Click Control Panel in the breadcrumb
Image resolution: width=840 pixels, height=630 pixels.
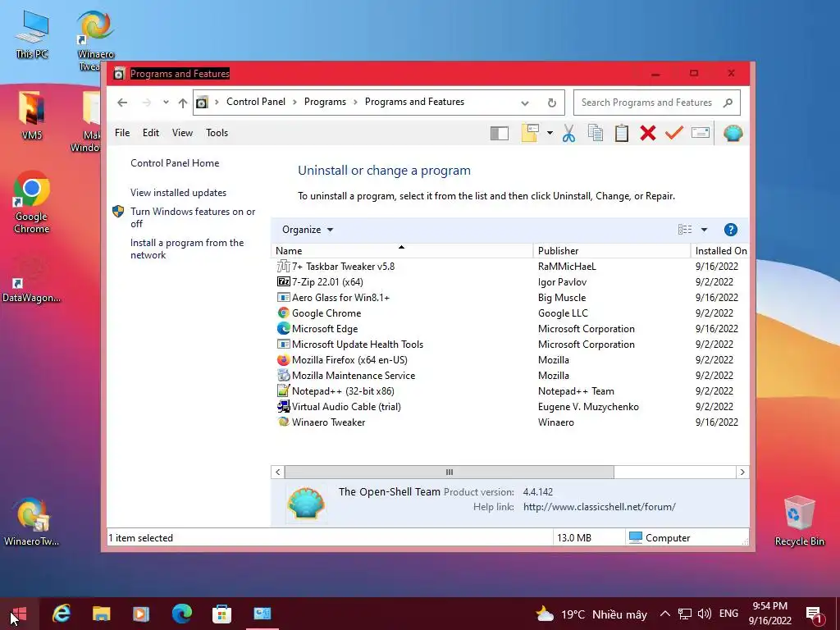click(256, 102)
